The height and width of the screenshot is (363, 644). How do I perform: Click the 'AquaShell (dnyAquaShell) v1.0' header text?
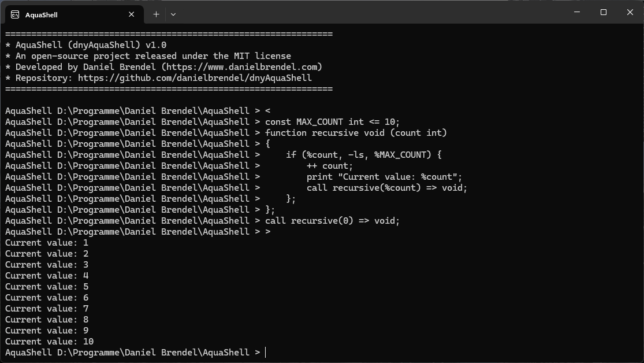[91, 45]
